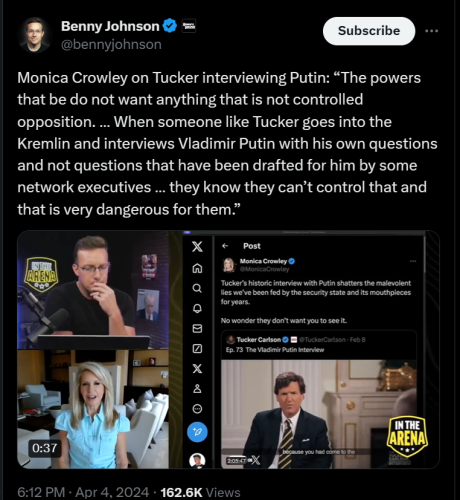Click the Subscribe button
Screen dimensions: 460x500
369,31
